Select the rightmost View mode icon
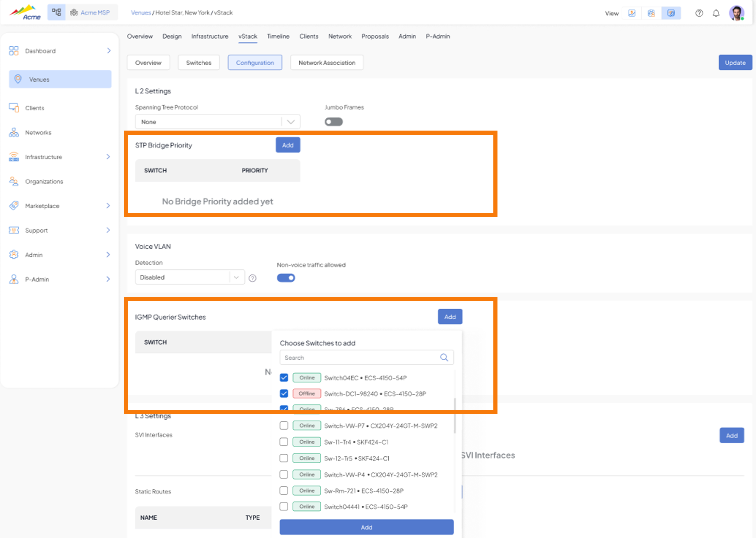The width and height of the screenshot is (756, 538). click(671, 13)
